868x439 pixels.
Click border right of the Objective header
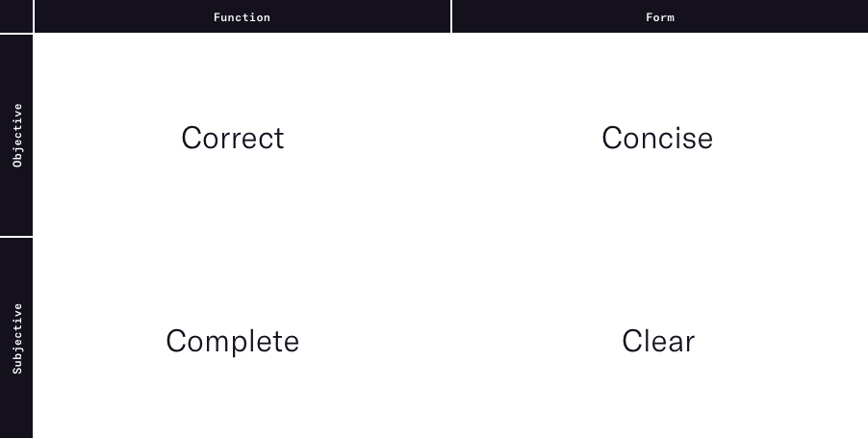pos(34,135)
